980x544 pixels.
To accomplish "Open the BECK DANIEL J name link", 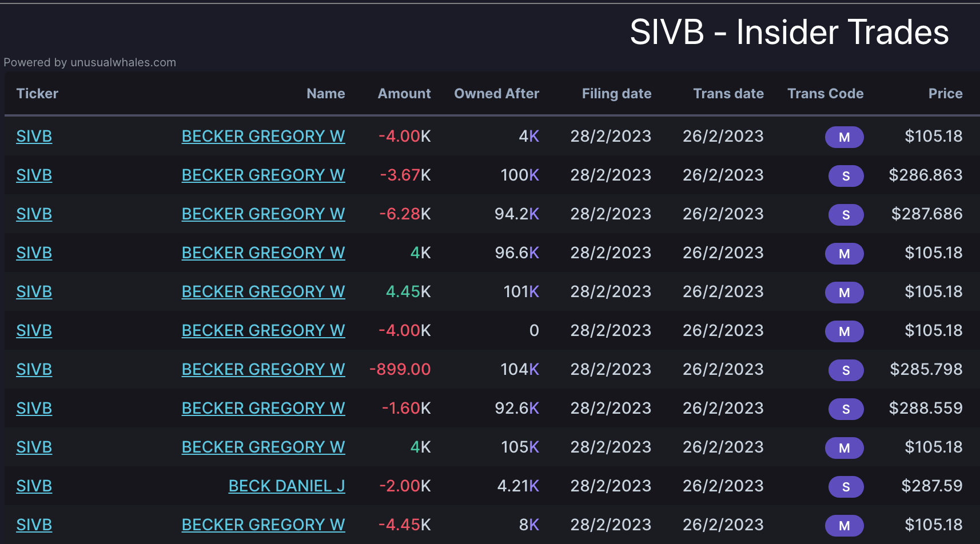I will (x=286, y=486).
